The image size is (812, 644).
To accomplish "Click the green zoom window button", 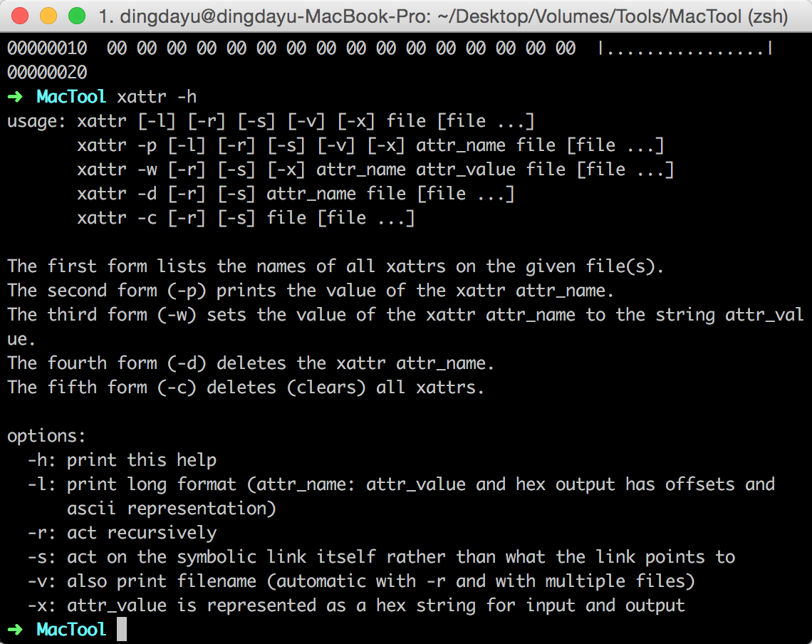I will [x=77, y=16].
